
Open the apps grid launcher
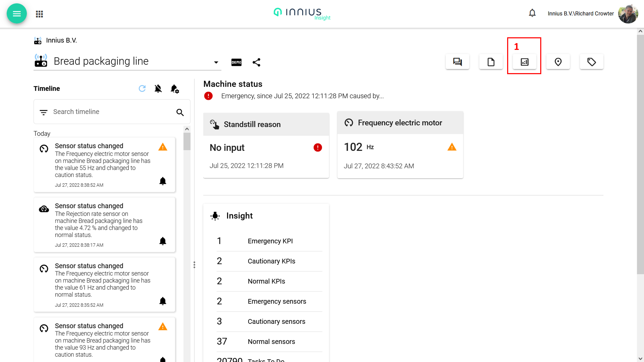point(39,14)
